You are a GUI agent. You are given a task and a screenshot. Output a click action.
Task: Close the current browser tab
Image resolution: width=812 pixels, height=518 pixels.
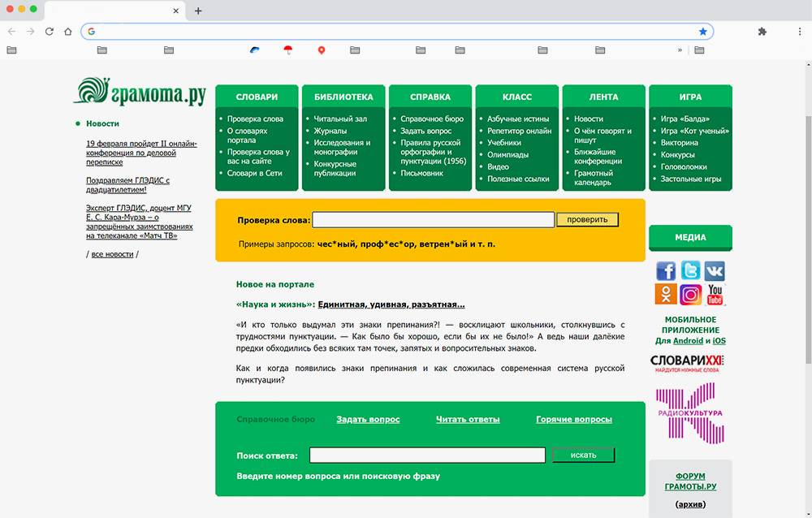coord(176,11)
